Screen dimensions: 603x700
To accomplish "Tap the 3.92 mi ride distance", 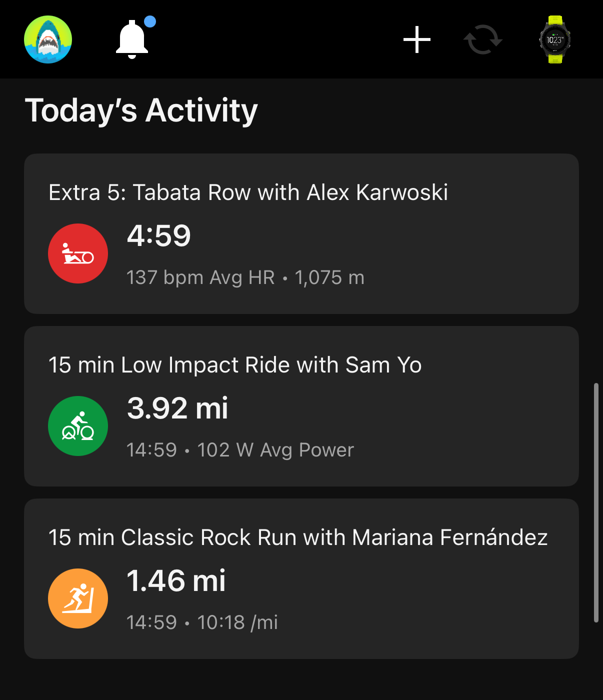I will click(177, 408).
